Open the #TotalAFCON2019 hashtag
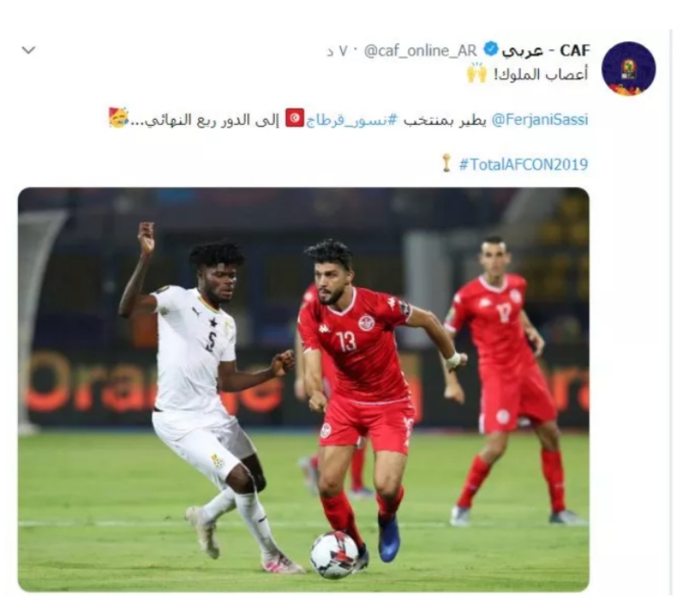This screenshot has height=616, width=689. coord(524,165)
